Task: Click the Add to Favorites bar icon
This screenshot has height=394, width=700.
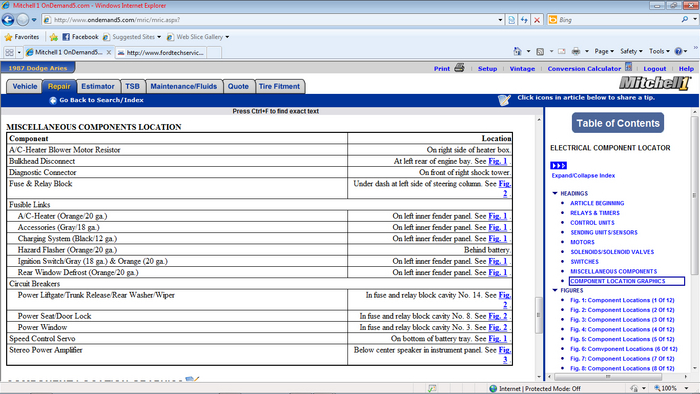Action: pyautogui.click(x=54, y=37)
